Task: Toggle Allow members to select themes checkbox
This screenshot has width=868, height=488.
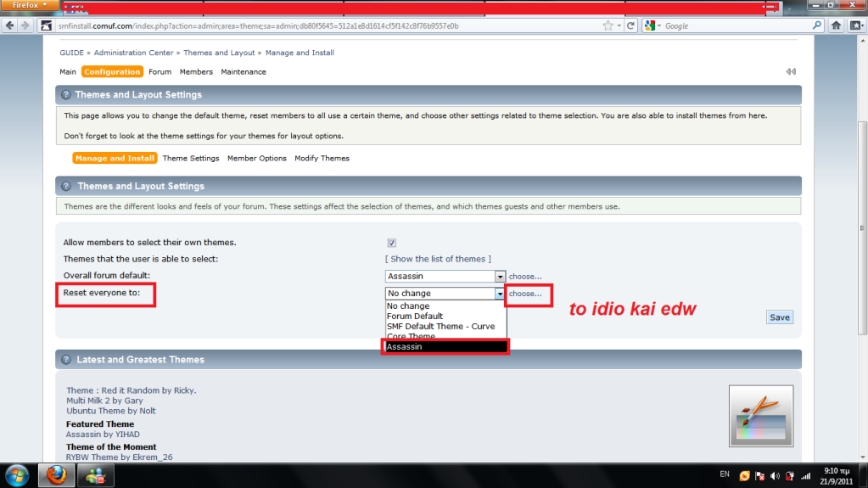Action: pos(392,243)
